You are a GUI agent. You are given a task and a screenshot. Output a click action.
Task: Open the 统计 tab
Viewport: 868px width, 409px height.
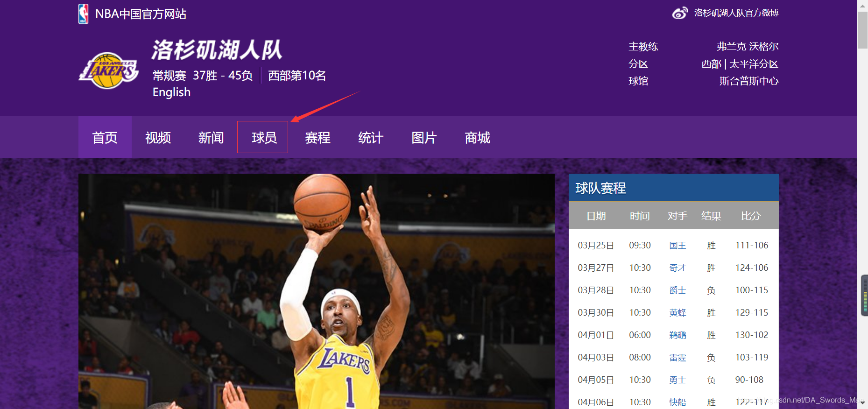[371, 137]
